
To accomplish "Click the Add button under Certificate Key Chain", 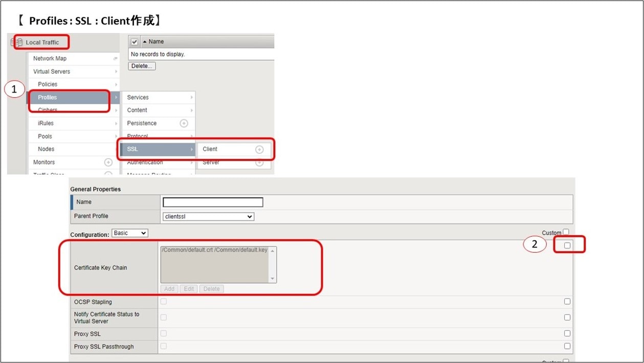I will click(x=169, y=289).
